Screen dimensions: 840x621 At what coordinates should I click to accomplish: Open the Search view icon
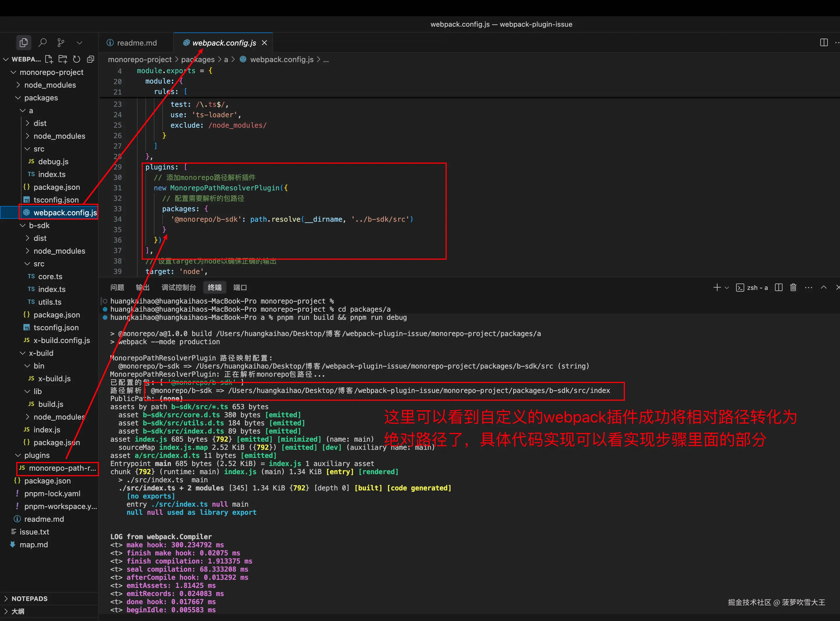[x=42, y=43]
